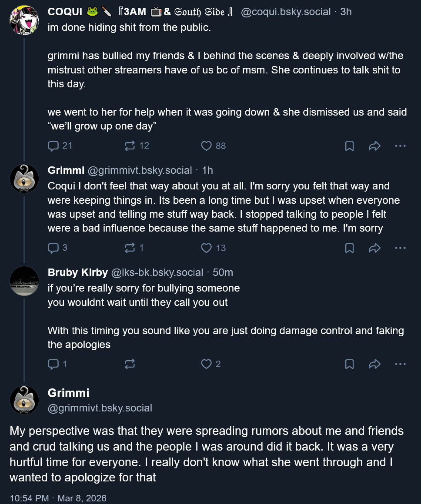
Task: Like COQUI's post with 88 likes
Action: click(x=213, y=146)
